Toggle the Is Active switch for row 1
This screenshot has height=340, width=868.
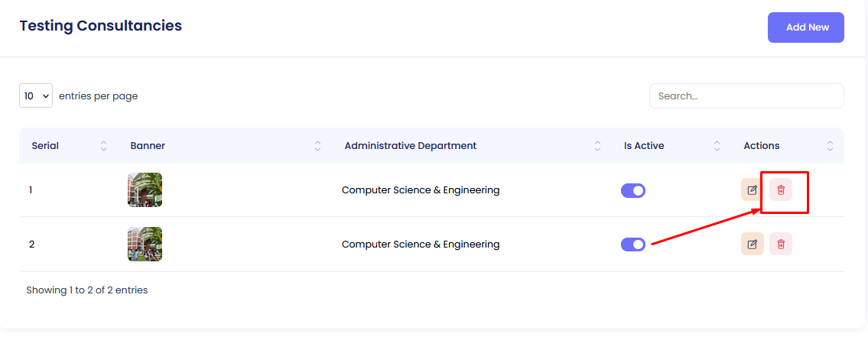point(633,190)
